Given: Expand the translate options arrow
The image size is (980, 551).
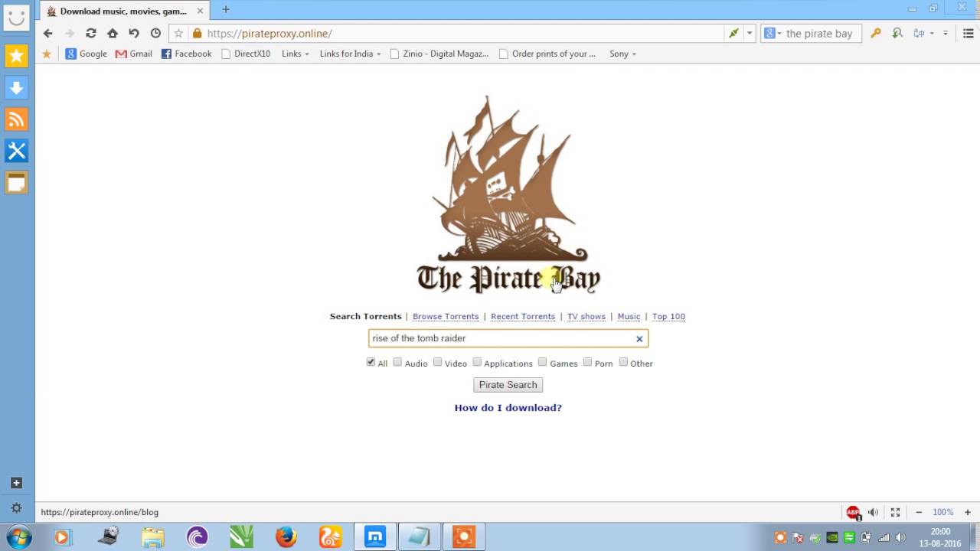Looking at the screenshot, I should (x=932, y=34).
